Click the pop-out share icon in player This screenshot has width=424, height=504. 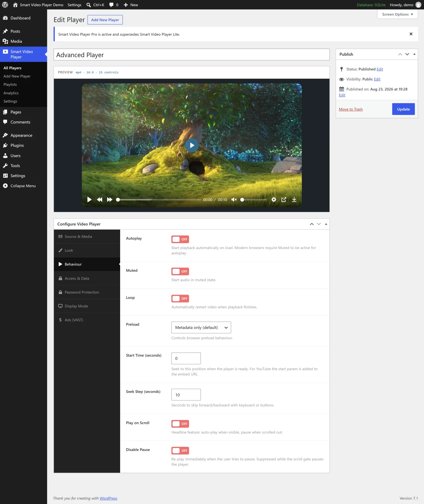(x=284, y=200)
